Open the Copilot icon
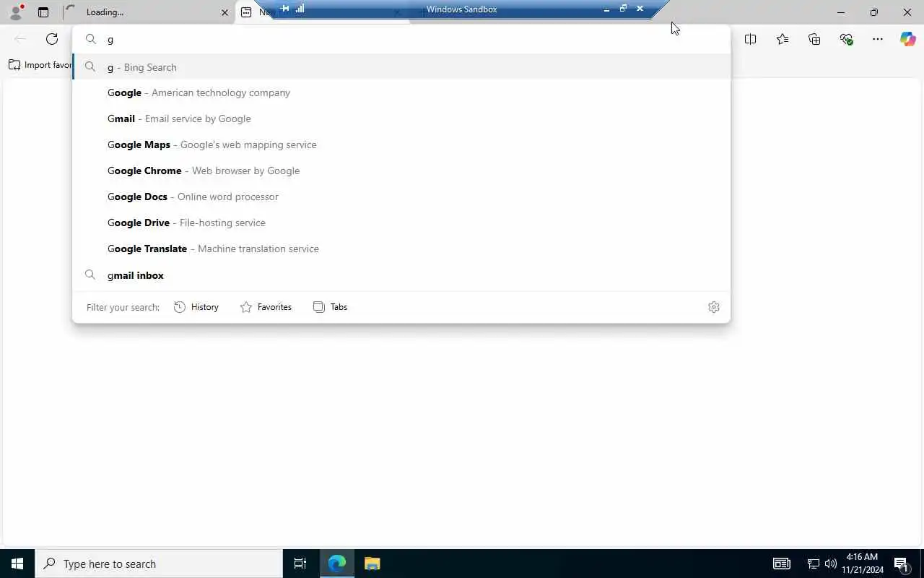The width and height of the screenshot is (924, 578). point(908,39)
